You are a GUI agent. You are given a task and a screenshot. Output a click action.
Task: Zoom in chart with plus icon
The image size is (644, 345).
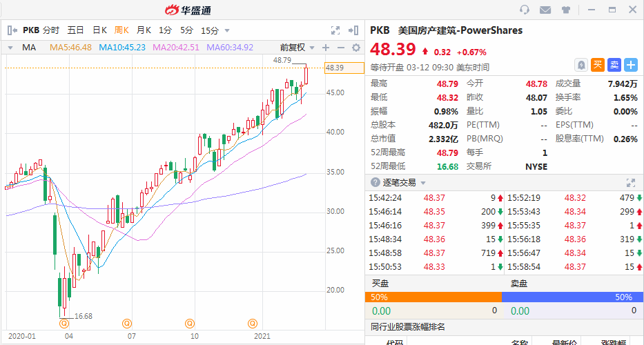(x=326, y=48)
